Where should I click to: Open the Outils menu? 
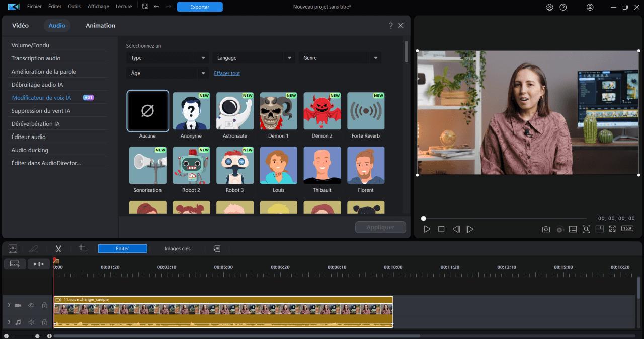point(74,7)
